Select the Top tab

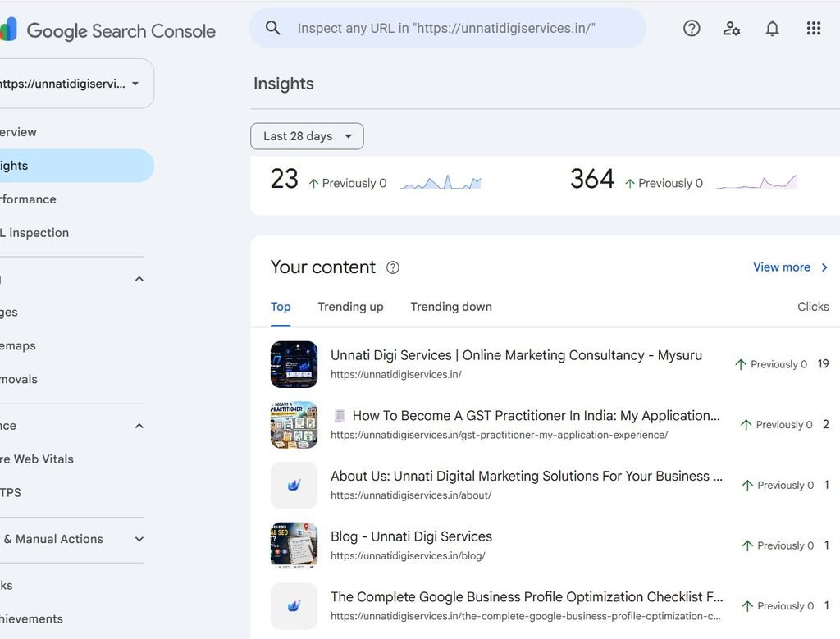point(281,307)
